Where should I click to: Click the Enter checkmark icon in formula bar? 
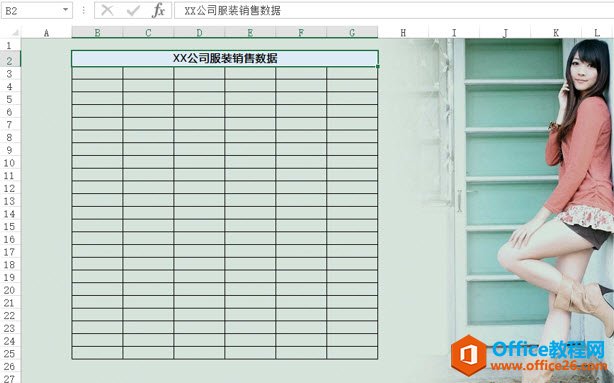point(133,11)
